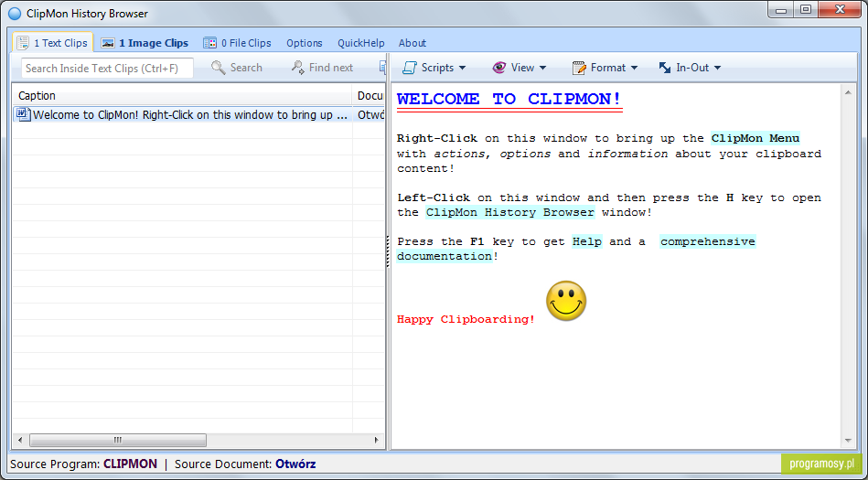
Task: Open the Options tab
Action: 304,43
